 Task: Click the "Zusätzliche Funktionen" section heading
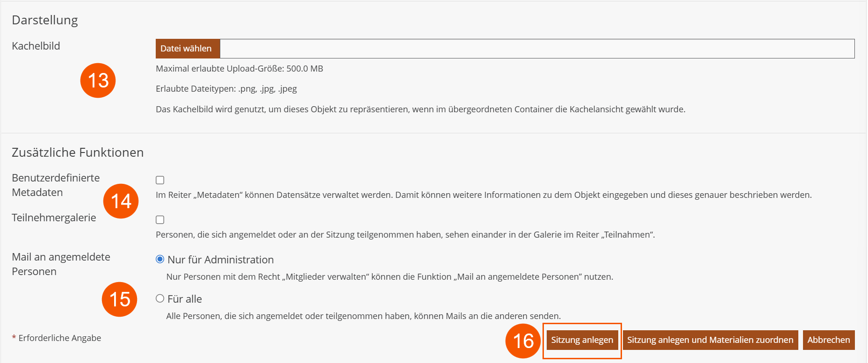(78, 152)
